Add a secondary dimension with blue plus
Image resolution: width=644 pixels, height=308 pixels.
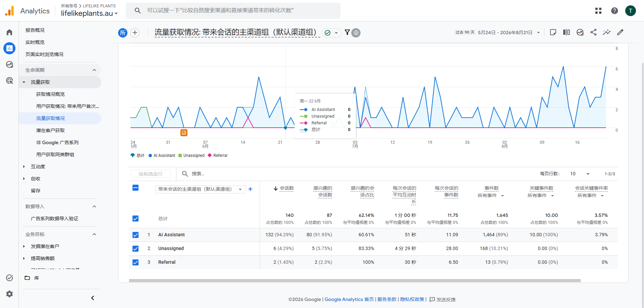click(250, 189)
